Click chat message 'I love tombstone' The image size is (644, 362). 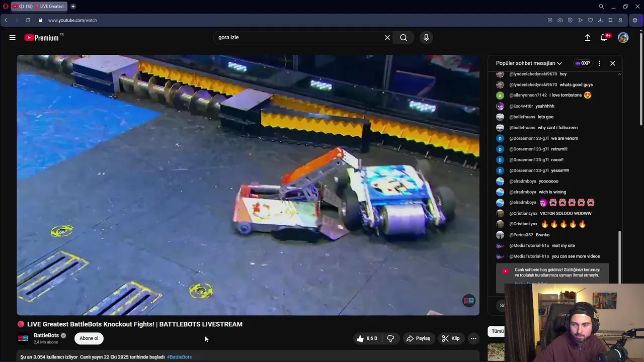click(566, 95)
